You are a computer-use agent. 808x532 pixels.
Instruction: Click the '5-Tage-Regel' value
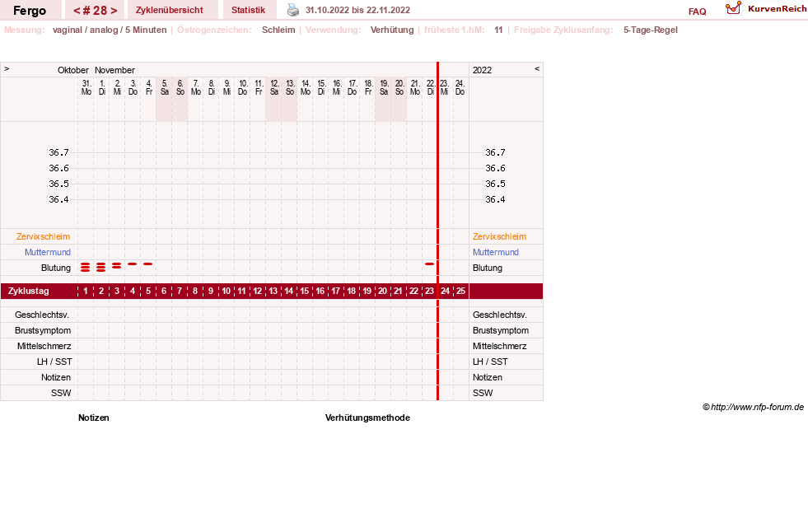[x=651, y=30]
